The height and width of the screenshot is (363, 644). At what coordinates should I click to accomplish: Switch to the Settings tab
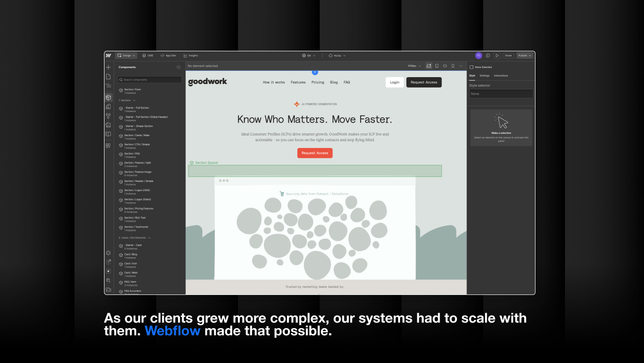tap(484, 75)
